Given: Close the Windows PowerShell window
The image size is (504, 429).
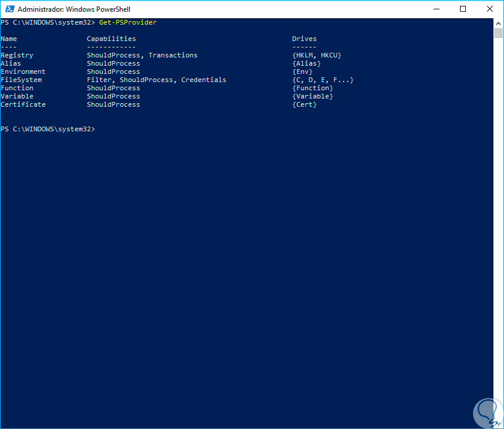Looking at the screenshot, I should coord(489,9).
